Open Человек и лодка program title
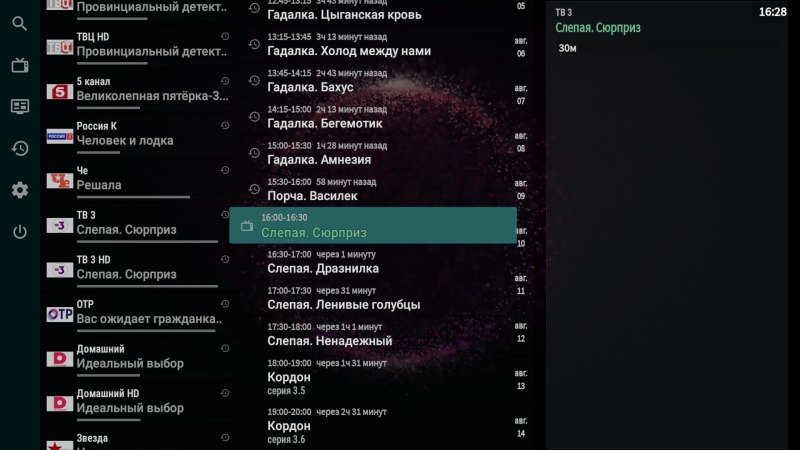This screenshot has height=450, width=800. click(x=125, y=140)
